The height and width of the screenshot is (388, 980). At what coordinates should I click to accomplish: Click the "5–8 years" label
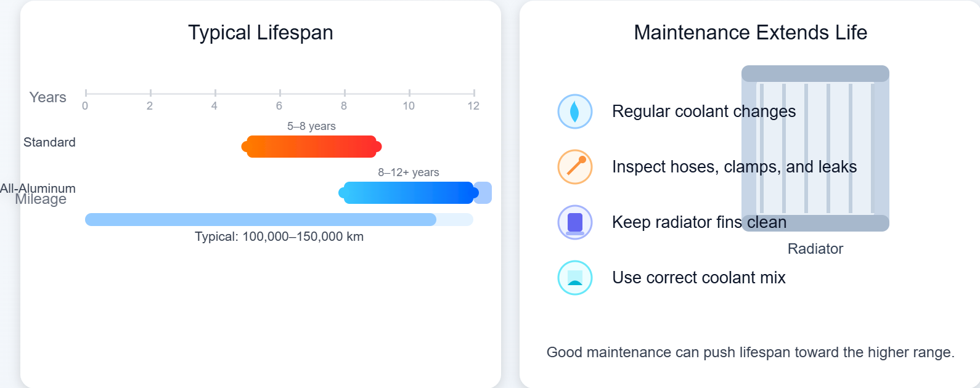click(311, 126)
